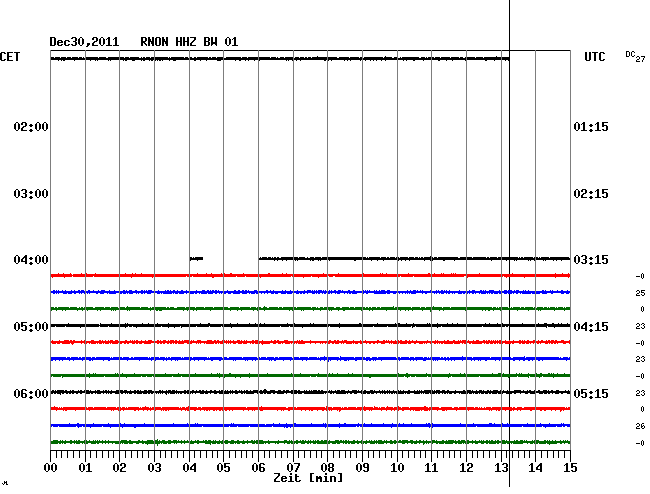This screenshot has height=494, width=650.
Task: Click the UTC time label "04:15"
Action: tap(591, 327)
